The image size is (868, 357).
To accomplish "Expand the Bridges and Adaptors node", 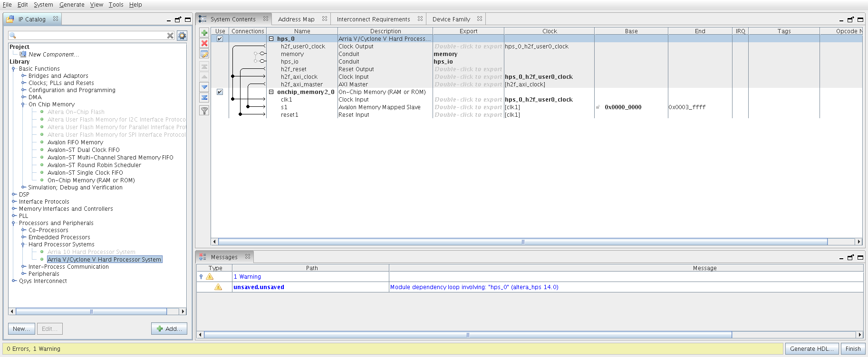I will click(x=23, y=76).
